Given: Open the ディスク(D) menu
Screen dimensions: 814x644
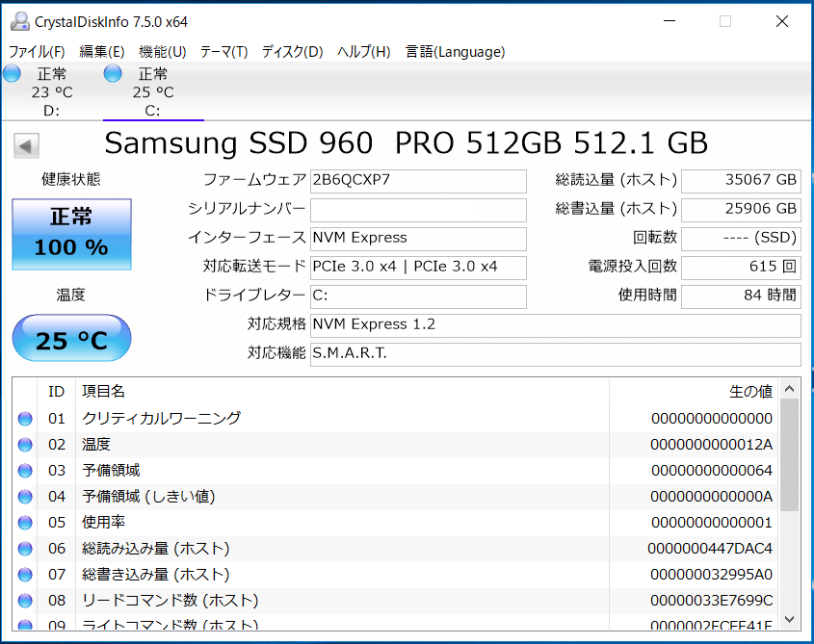Looking at the screenshot, I should [292, 51].
